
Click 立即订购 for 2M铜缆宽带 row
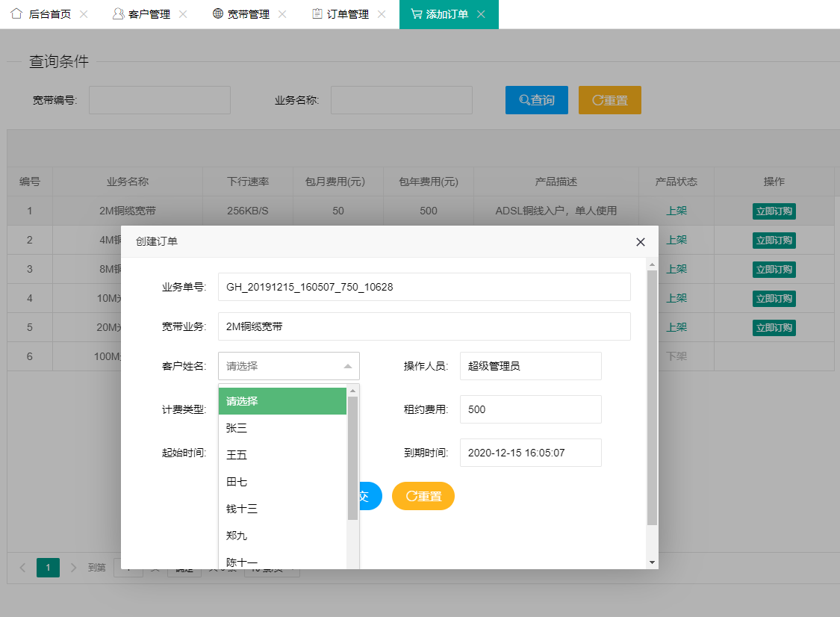pos(774,211)
